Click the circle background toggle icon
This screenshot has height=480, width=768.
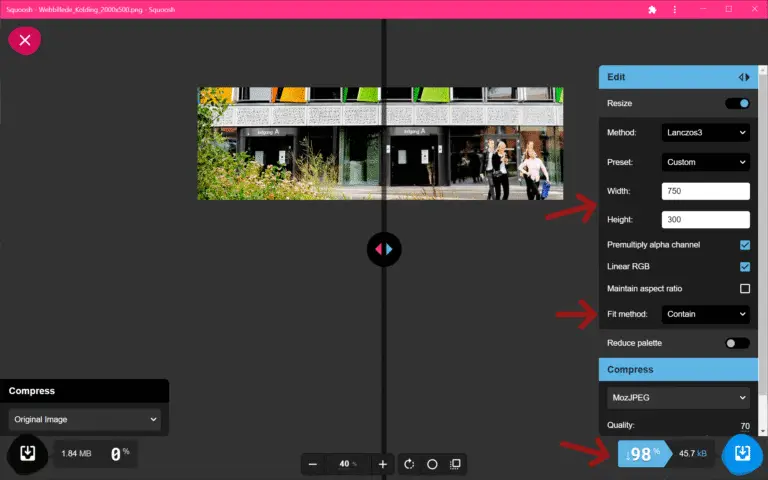click(432, 464)
